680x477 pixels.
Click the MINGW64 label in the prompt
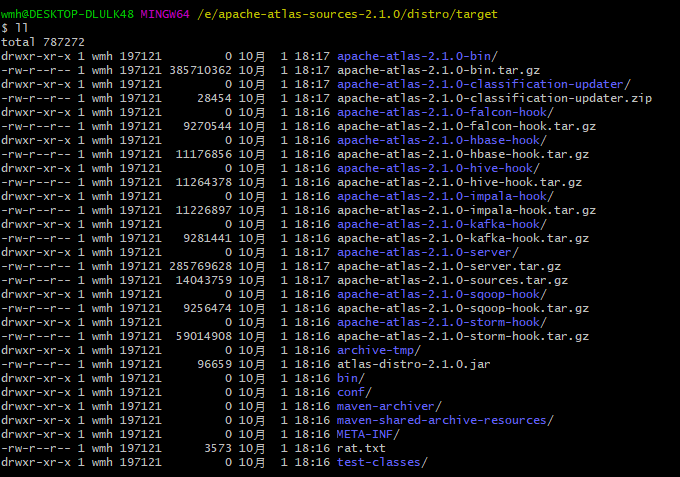click(x=165, y=14)
